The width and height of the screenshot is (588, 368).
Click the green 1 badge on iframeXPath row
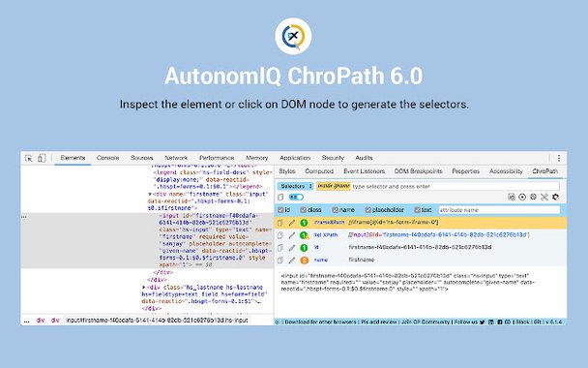click(x=304, y=223)
